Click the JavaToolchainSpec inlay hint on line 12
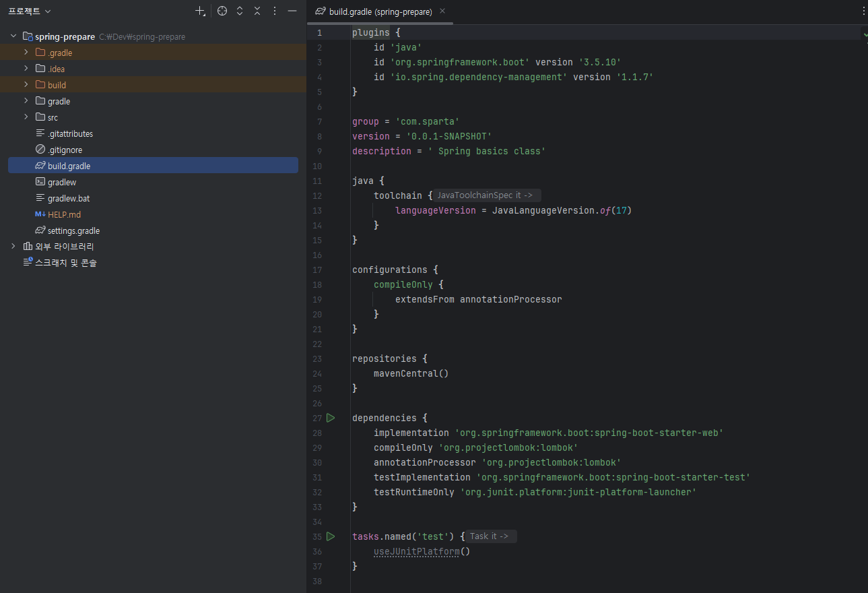 485,195
